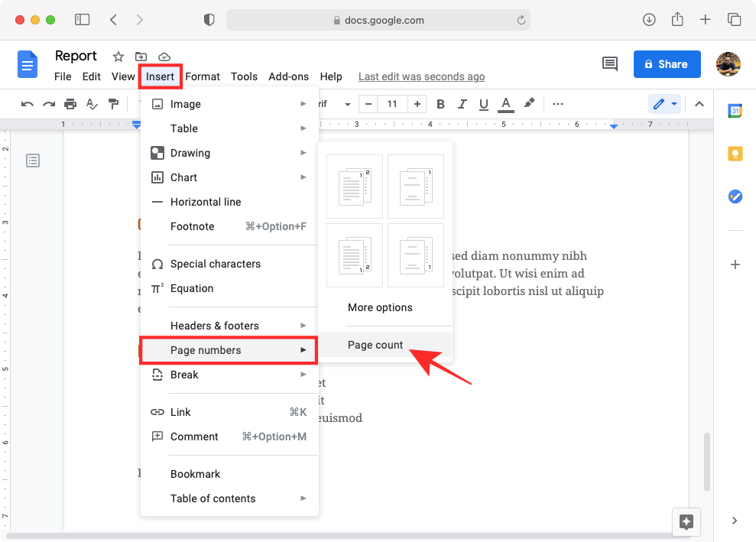This screenshot has height=542, width=756.
Task: Toggle bold formatting
Action: click(x=440, y=104)
